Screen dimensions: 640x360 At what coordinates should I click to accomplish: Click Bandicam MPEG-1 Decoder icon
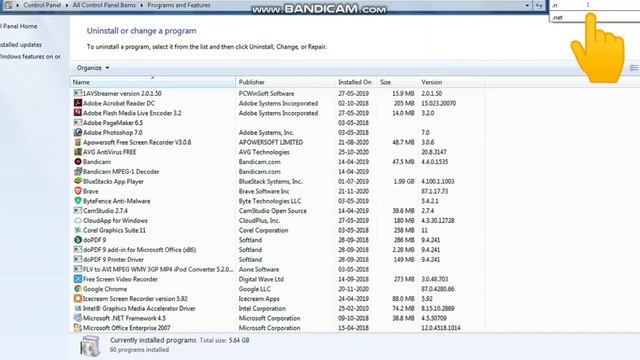[x=78, y=171]
